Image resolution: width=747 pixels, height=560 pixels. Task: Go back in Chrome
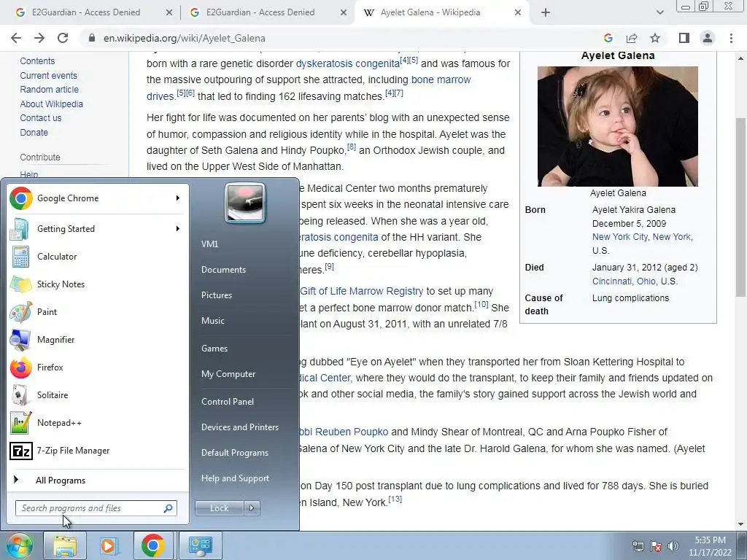coord(16,38)
